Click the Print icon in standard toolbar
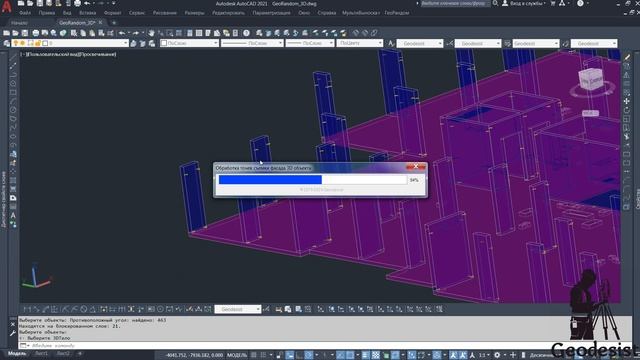Screen dimensions: 640x360 tap(36, 33)
